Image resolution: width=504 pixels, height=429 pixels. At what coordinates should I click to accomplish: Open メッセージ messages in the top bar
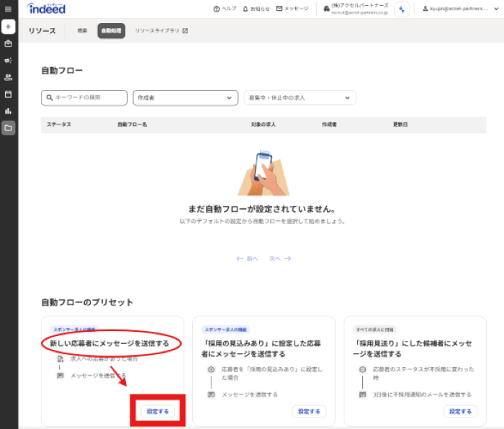coord(292,9)
